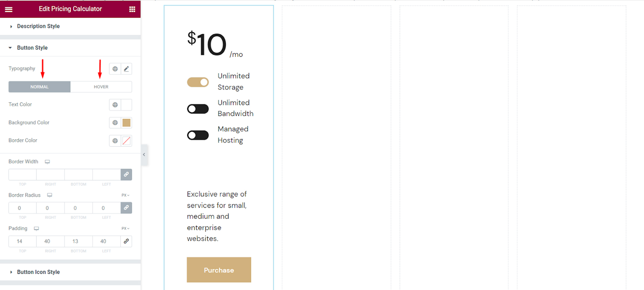
Task: Open the widgets grid icon
Action: click(132, 9)
